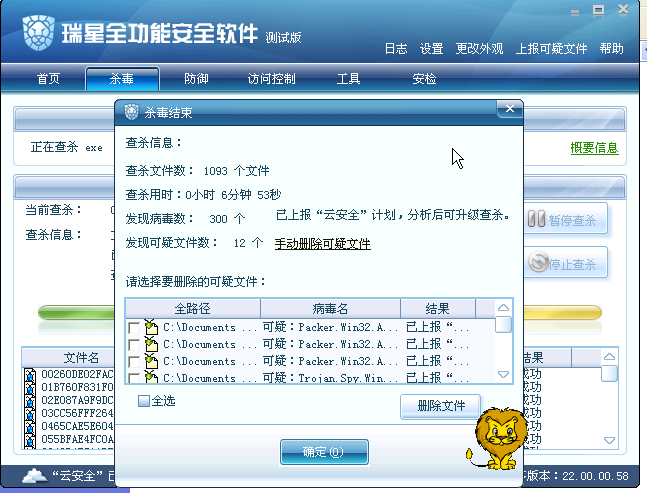Click the 确定(O) button
647x493 pixels.
click(324, 452)
